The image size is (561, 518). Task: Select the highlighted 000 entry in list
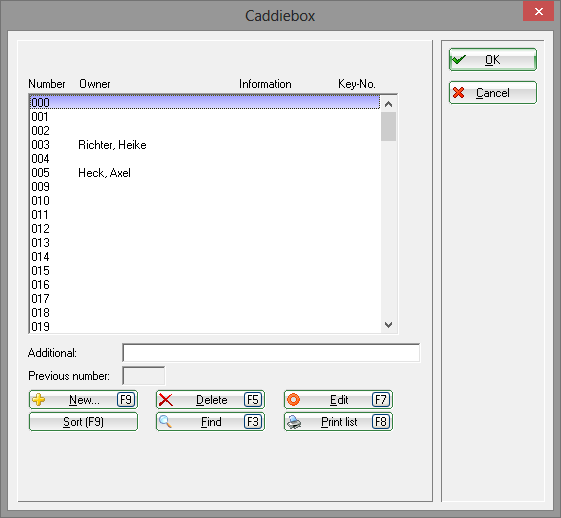[x=205, y=102]
